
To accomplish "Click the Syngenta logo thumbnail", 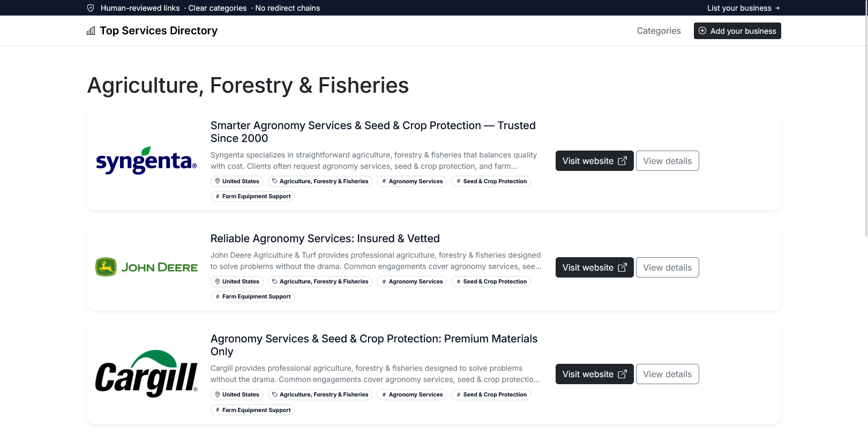I will (146, 161).
